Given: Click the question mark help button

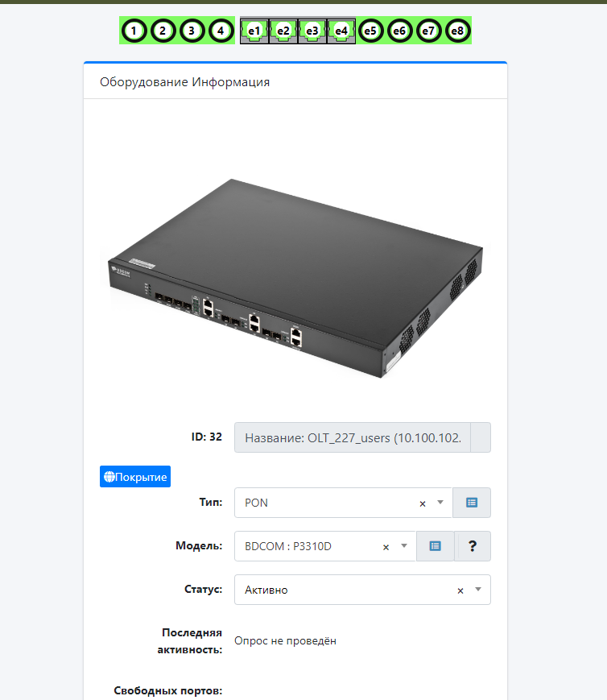Looking at the screenshot, I should click(x=473, y=546).
